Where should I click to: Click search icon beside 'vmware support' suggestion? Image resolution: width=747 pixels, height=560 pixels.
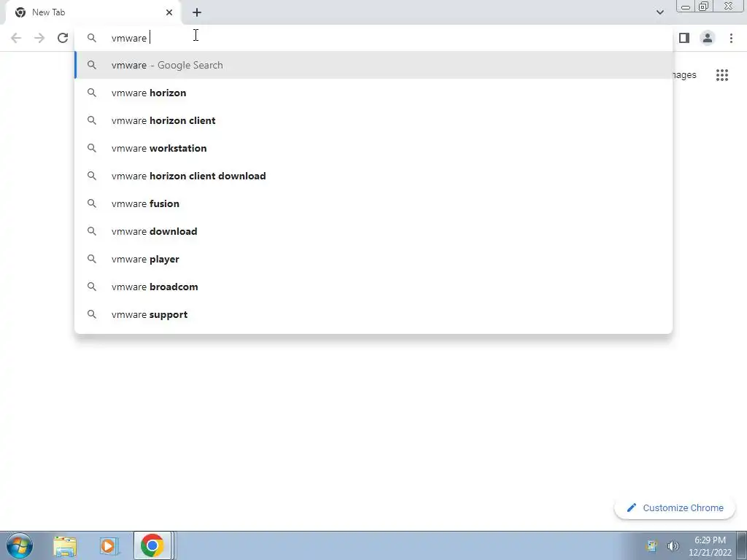[x=92, y=314]
